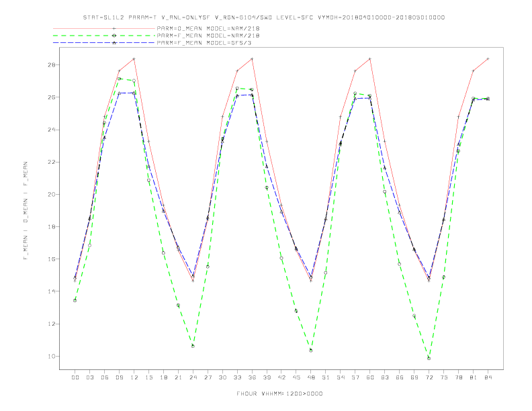Image resolution: width=532 pixels, height=411 pixels.
Task: Click the vertical y-axis title F_MEAN | O_MEAN | F_MEAN
Action: [26, 211]
